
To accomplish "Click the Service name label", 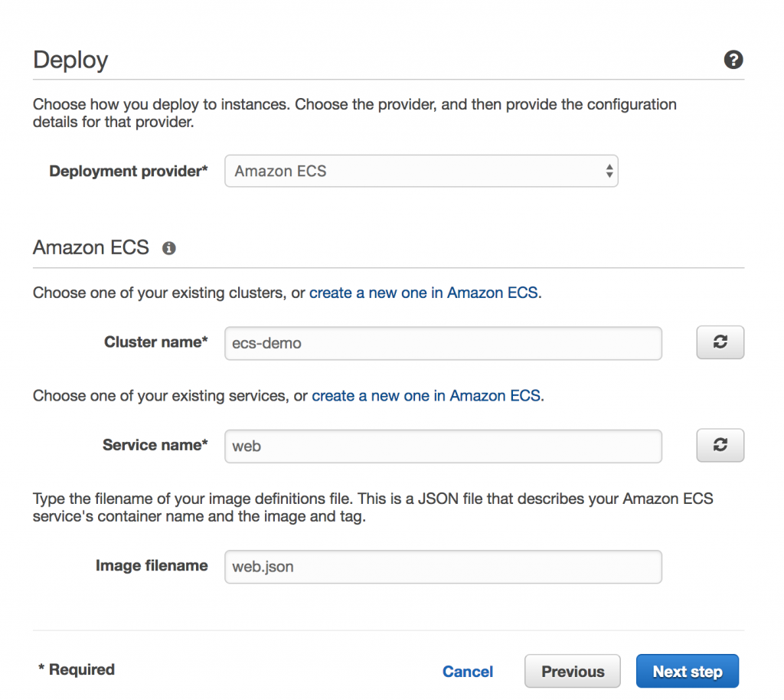I will pyautogui.click(x=155, y=445).
